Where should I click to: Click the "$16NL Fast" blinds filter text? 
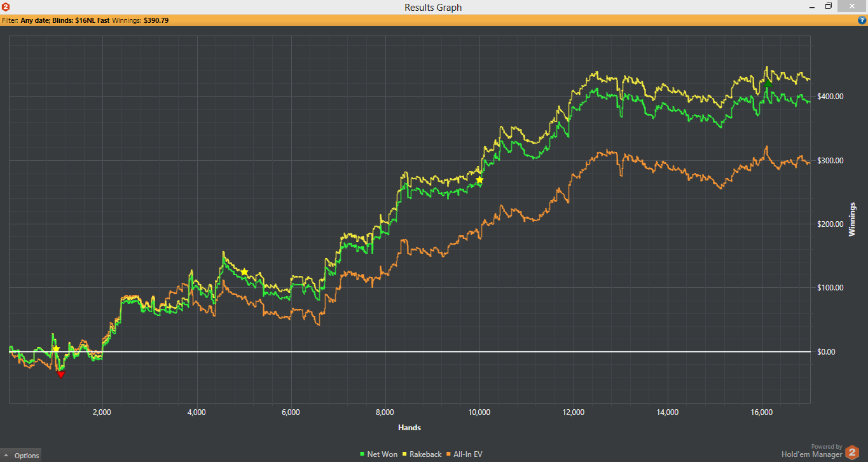(x=92, y=20)
